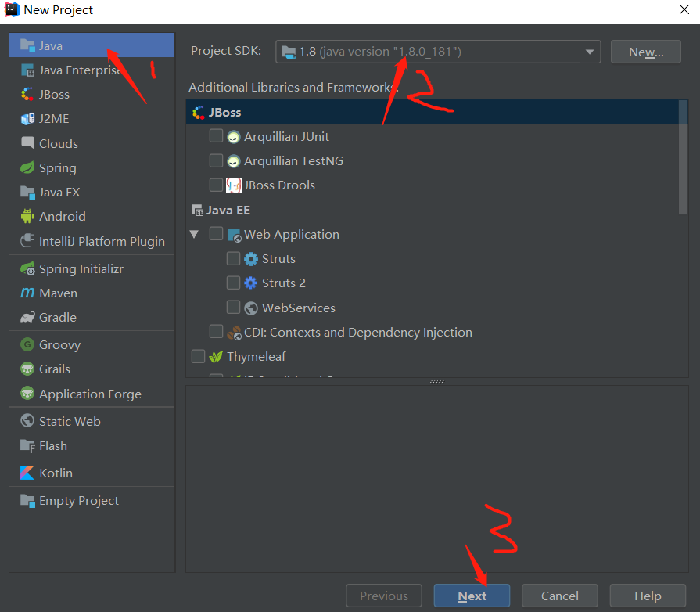Image resolution: width=700 pixels, height=612 pixels.
Task: Enable the Thymeleaf checkbox
Action: pos(198,356)
